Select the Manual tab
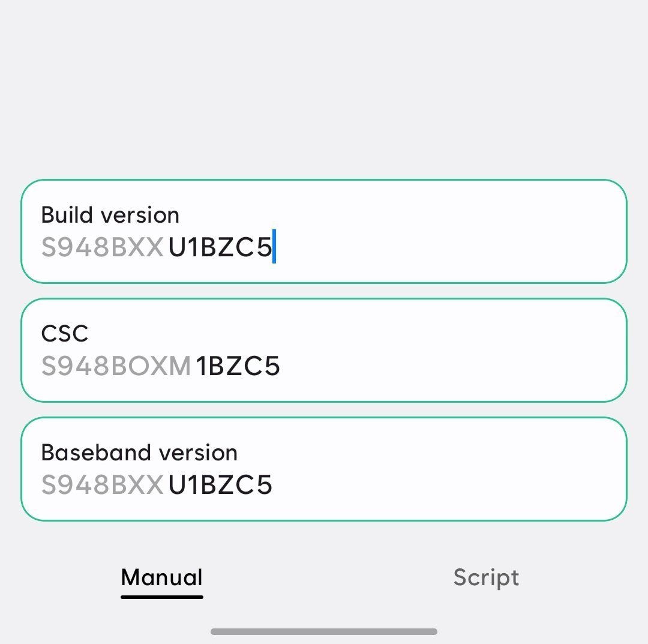Image resolution: width=648 pixels, height=644 pixels. (x=161, y=577)
